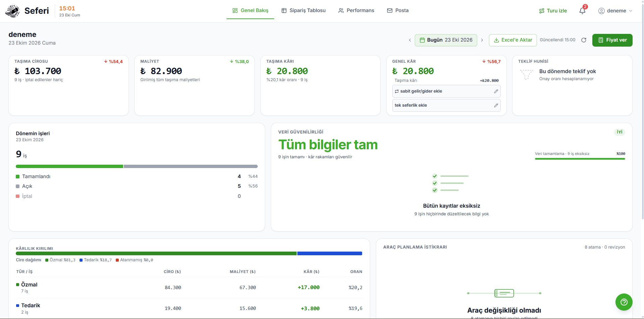
Task: Click the İYİ status badge
Action: click(x=620, y=132)
